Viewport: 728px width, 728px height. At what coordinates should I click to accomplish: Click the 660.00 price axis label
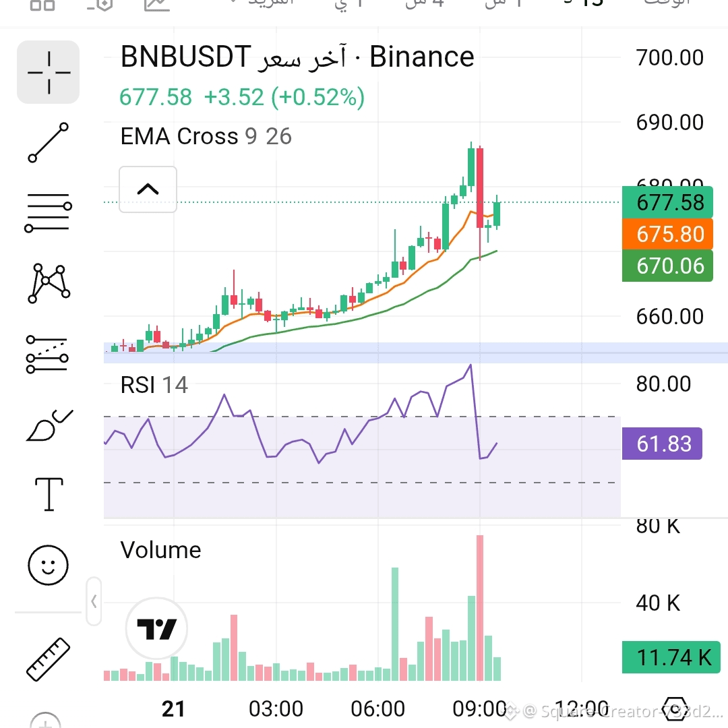click(669, 317)
